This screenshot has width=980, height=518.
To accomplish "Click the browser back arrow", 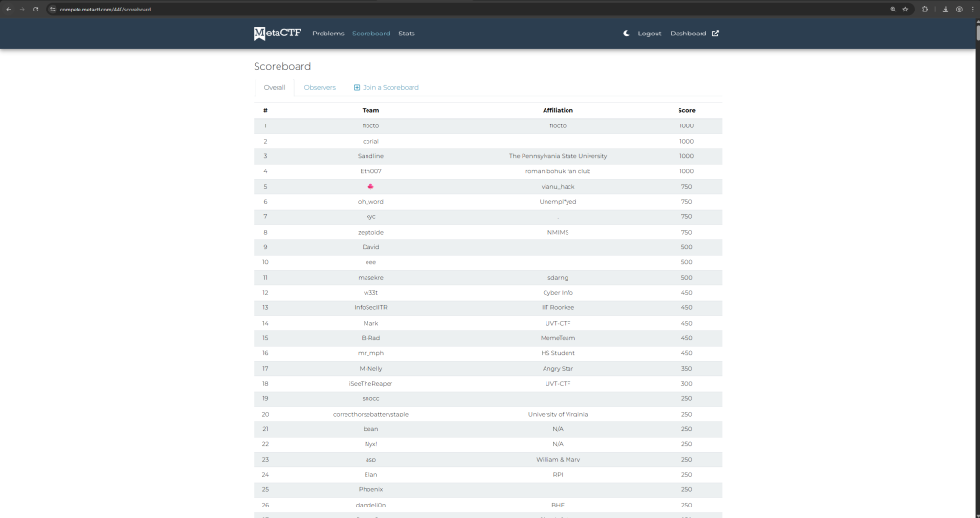I will (x=9, y=9).
